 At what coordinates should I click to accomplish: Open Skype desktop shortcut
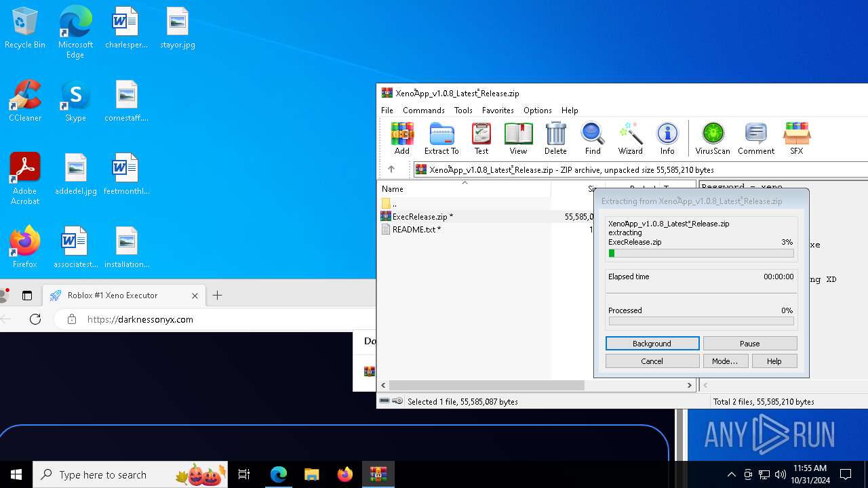point(75,102)
